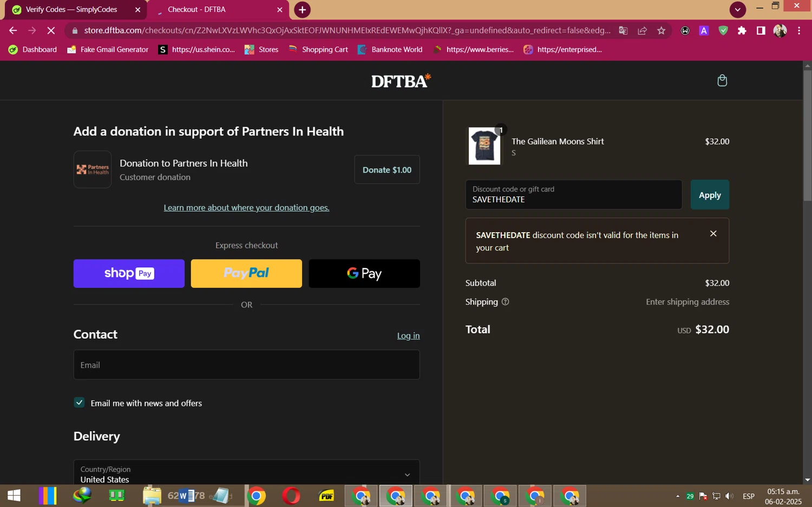
Task: Toggle Email me with news and offers
Action: [79, 403]
